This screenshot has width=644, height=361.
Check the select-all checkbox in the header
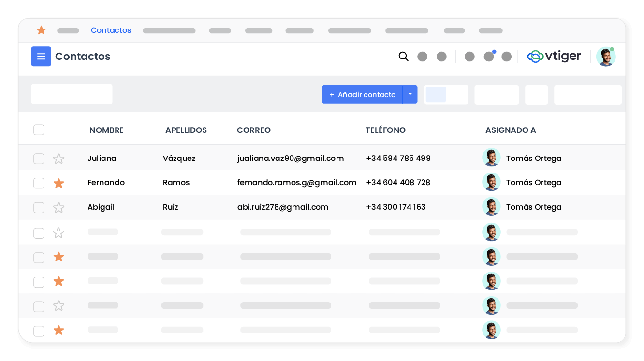39,130
